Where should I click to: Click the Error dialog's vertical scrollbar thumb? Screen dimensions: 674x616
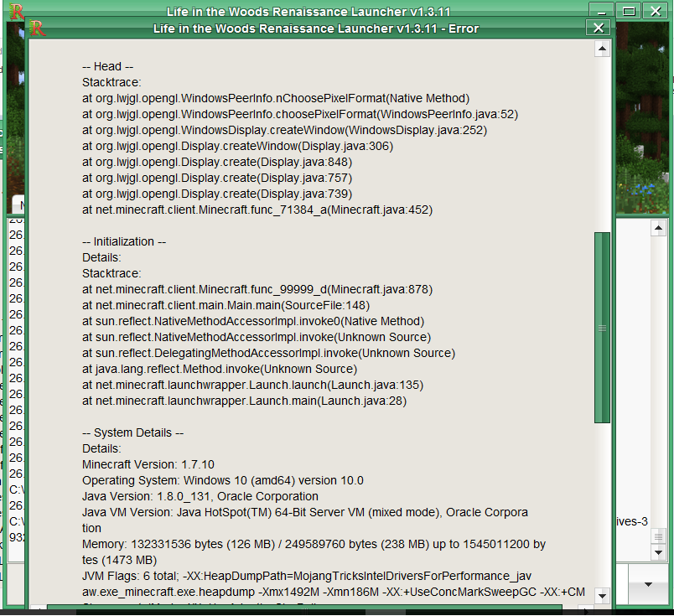click(x=602, y=328)
